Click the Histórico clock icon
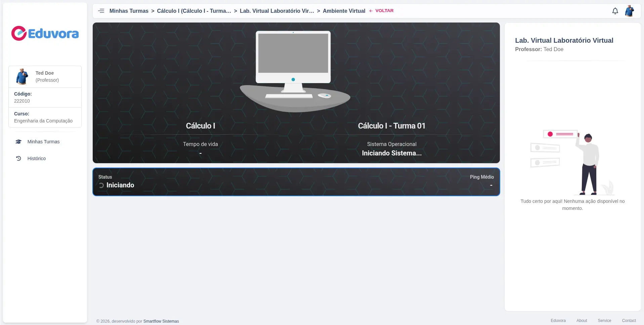This screenshot has width=644, height=325. pos(18,158)
